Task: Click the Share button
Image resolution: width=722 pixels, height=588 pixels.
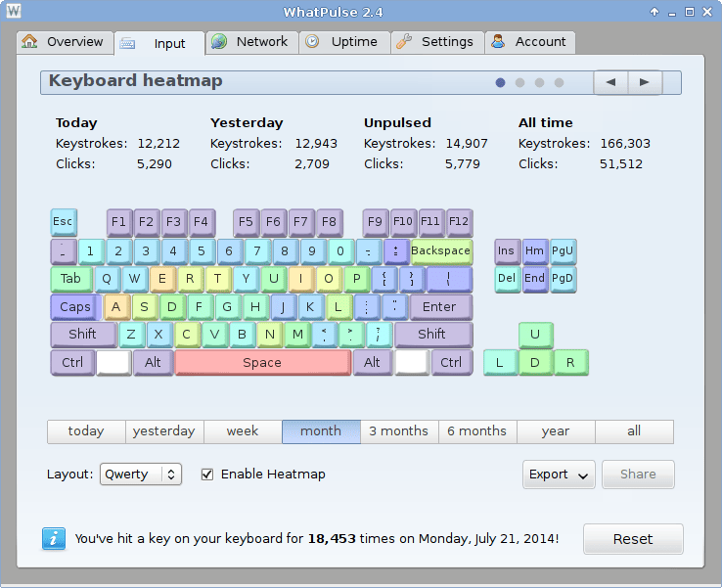Action: [x=638, y=475]
